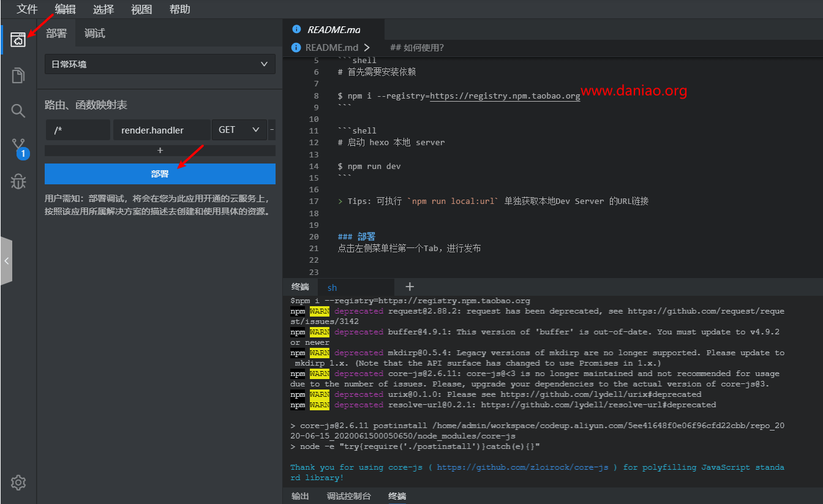Viewport: 823px width, 504px height.
Task: Open the debug bug icon in sidebar
Action: tap(18, 181)
